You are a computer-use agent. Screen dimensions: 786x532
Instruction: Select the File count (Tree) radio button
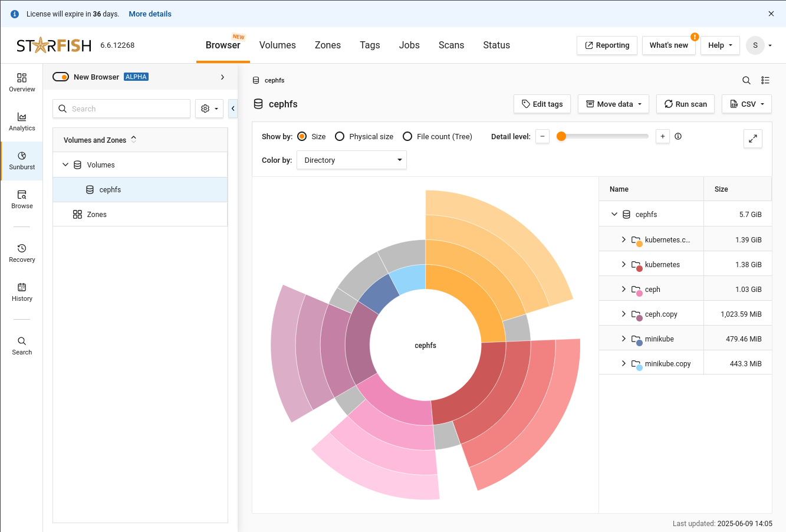(x=407, y=136)
